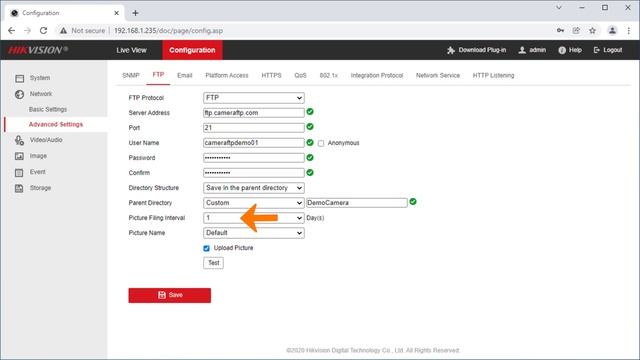Open the Live View page
The image size is (640, 360).
tap(131, 50)
